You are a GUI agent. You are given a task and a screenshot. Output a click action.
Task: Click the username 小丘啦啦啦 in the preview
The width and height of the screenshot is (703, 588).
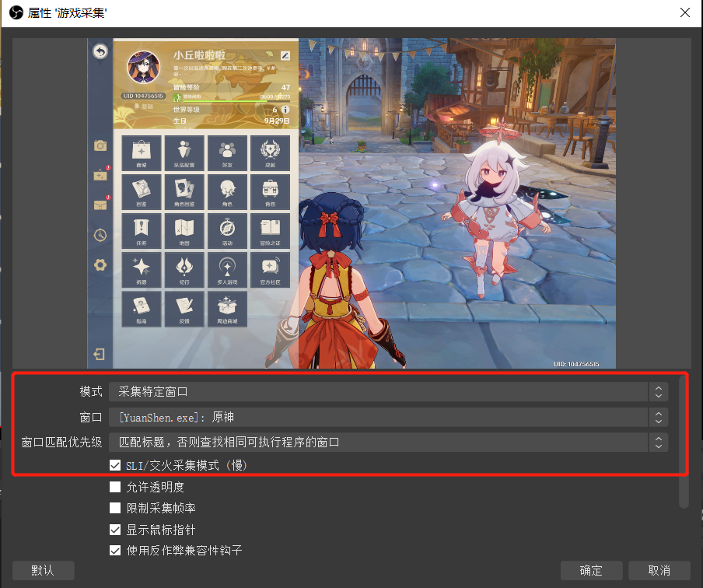point(199,55)
